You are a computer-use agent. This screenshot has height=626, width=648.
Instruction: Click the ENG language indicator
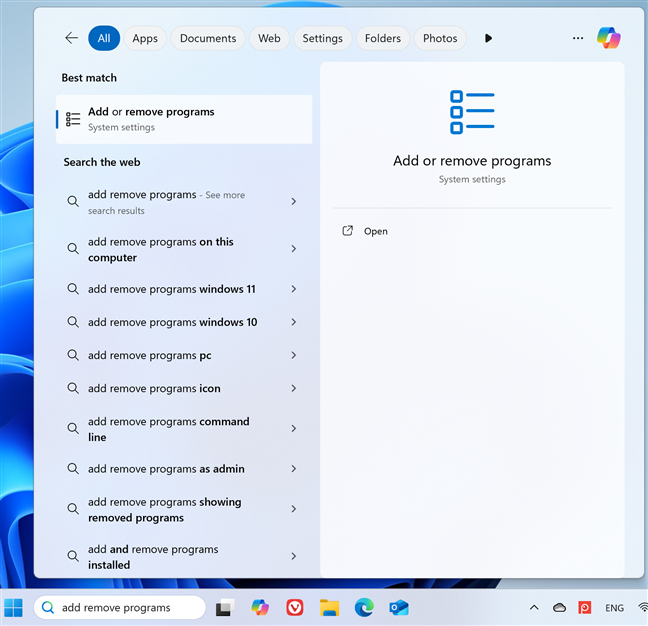pyautogui.click(x=614, y=608)
